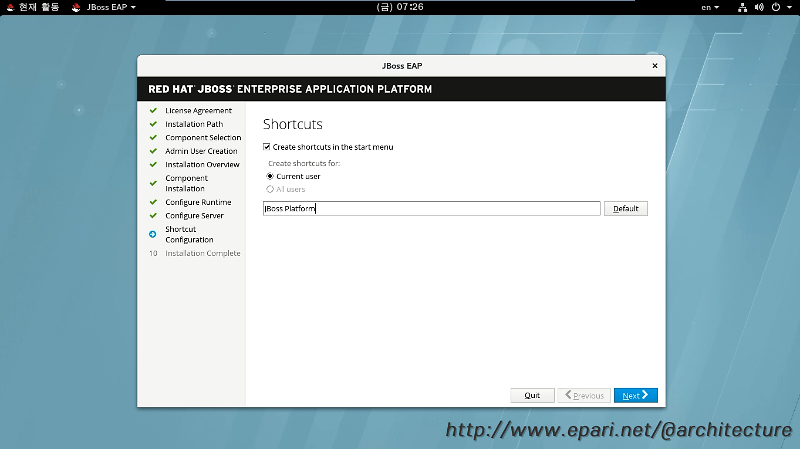Click the checkmark beside Component Installation
This screenshot has width=800, height=449.
tap(153, 183)
